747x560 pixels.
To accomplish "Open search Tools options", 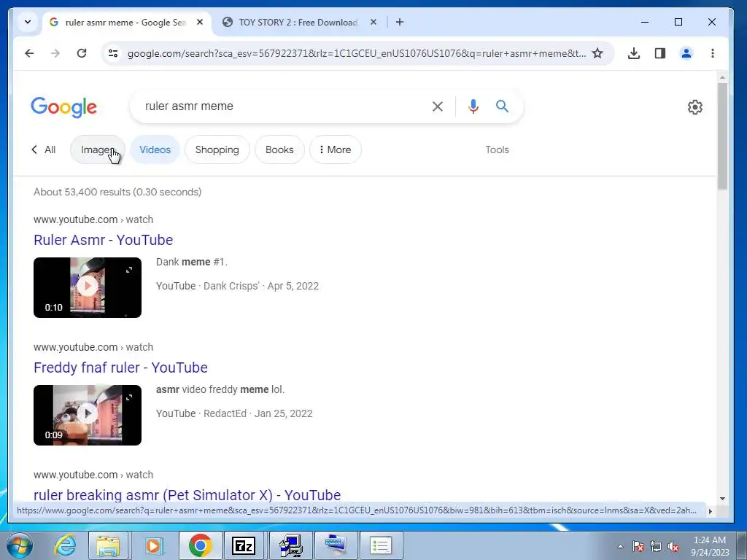I will coord(497,149).
